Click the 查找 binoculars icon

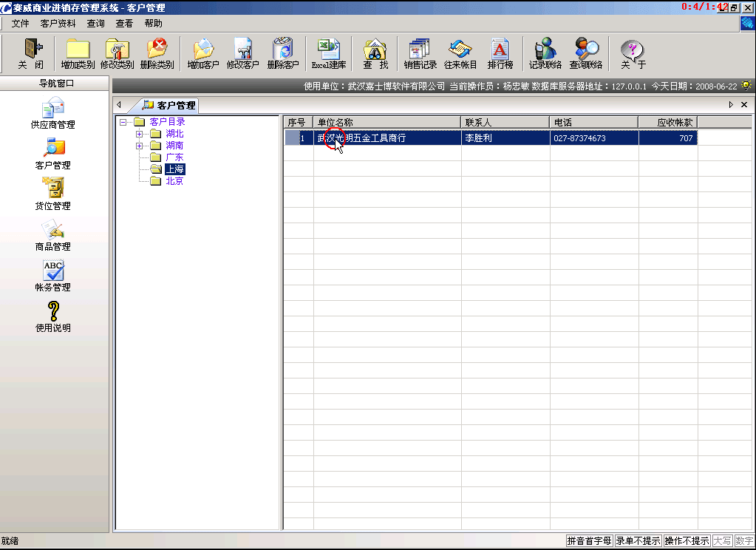click(375, 53)
